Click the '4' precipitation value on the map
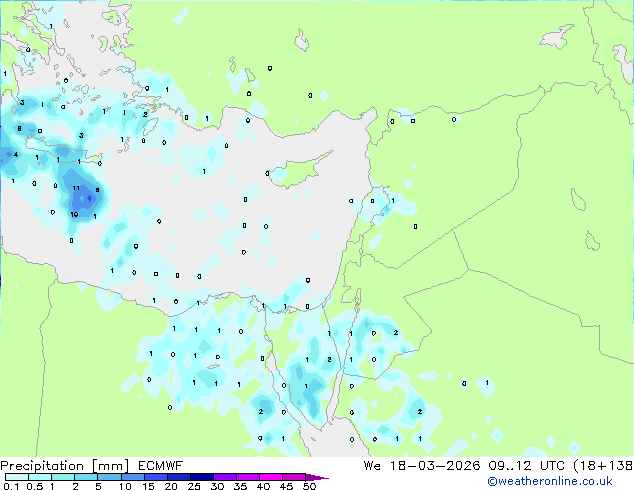The image size is (634, 490). click(16, 154)
